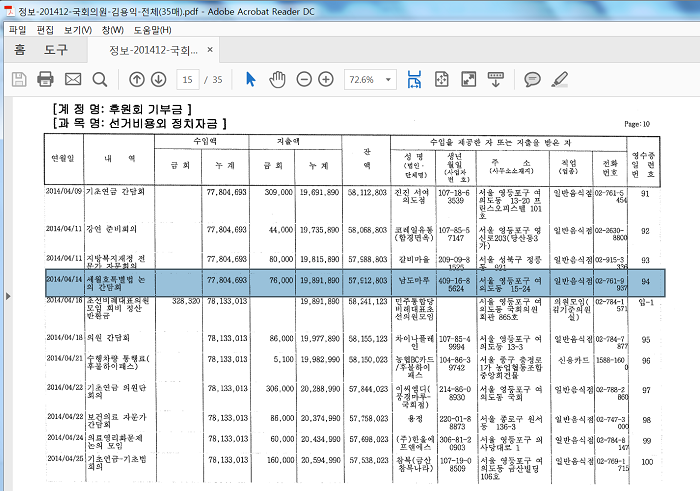Screen dimensions: 700x491
Task: Open the search magnifier tool
Action: click(99, 79)
